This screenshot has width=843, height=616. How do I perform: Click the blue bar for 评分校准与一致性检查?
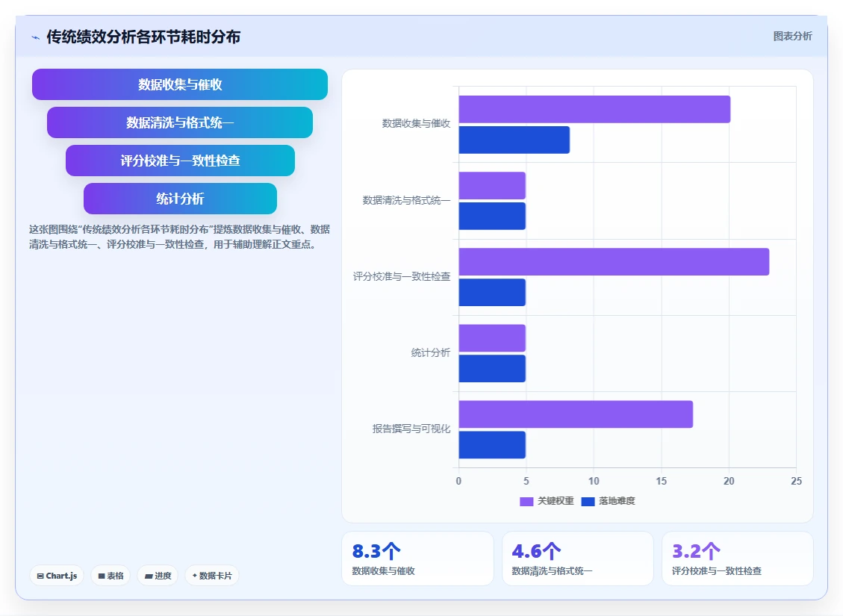tap(492, 293)
